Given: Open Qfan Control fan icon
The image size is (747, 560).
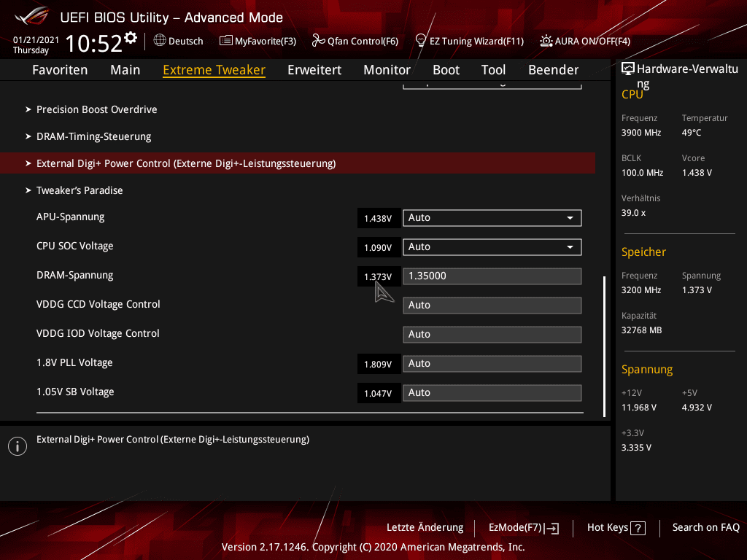Looking at the screenshot, I should pyautogui.click(x=318, y=41).
